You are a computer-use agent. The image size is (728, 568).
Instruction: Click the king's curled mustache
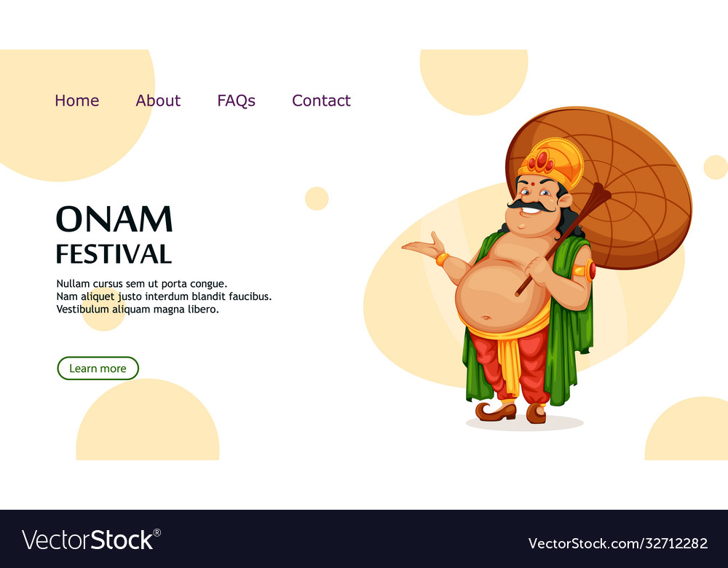531,205
